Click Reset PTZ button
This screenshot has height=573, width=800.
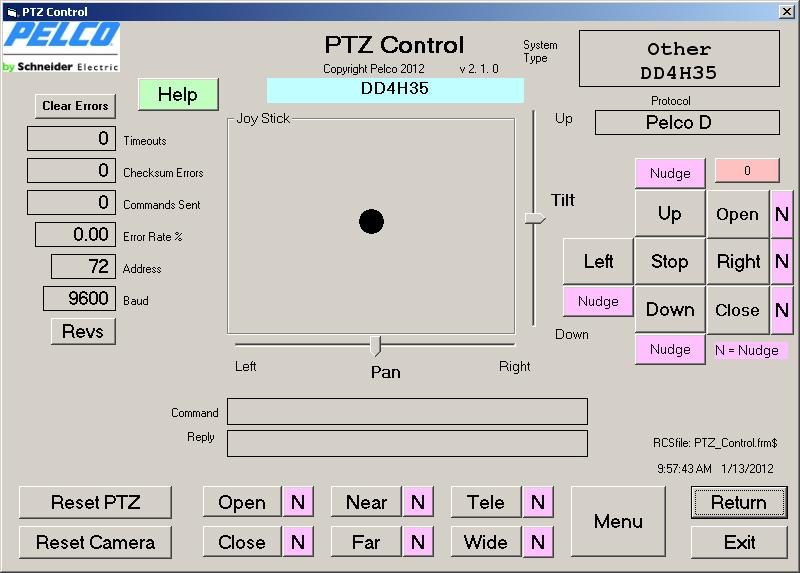(x=95, y=502)
